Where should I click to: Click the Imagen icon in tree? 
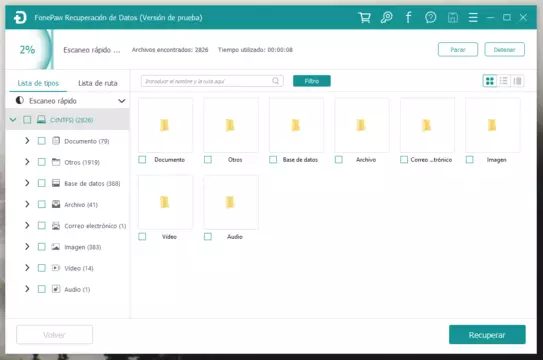point(56,247)
